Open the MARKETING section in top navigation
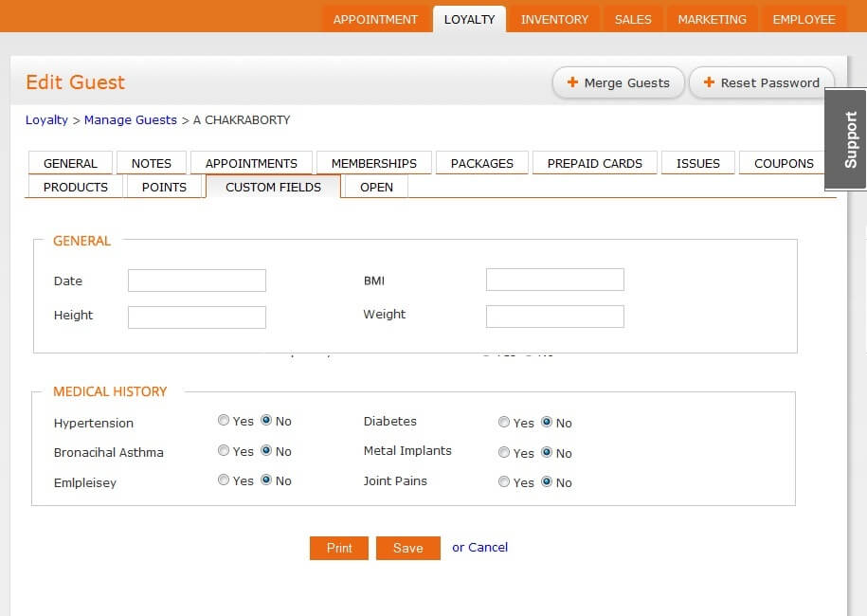867x616 pixels. click(712, 18)
